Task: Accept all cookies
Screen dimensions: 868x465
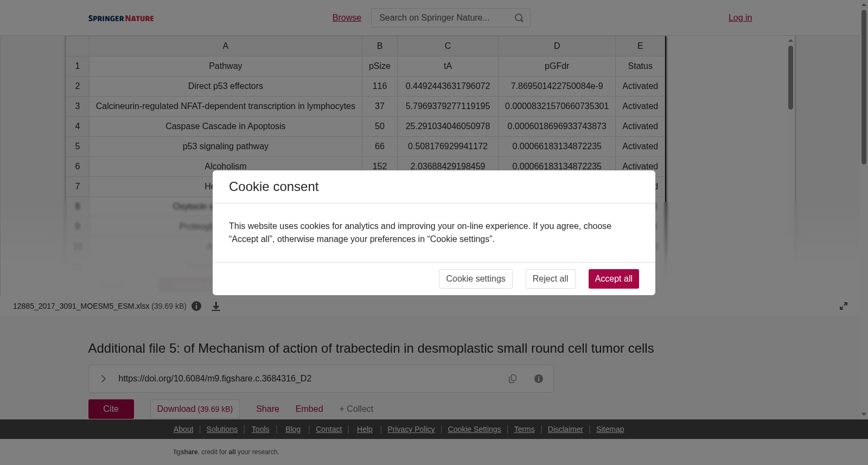Action: point(614,279)
